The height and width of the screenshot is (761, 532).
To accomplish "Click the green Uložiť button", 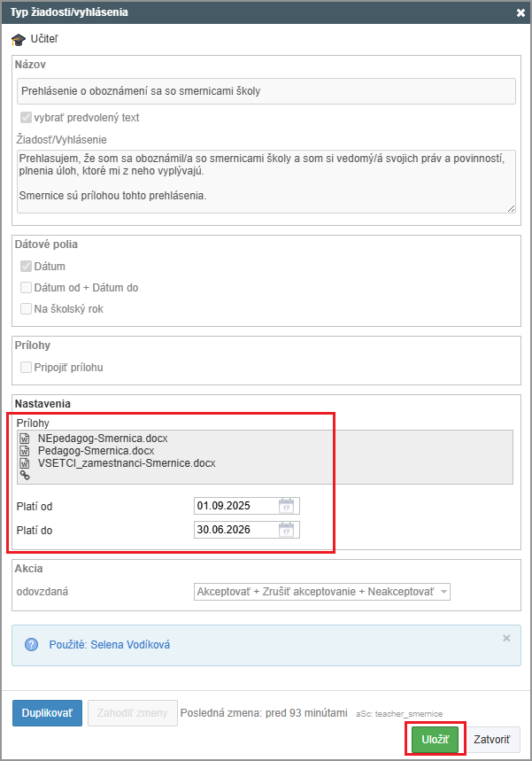I will point(435,739).
